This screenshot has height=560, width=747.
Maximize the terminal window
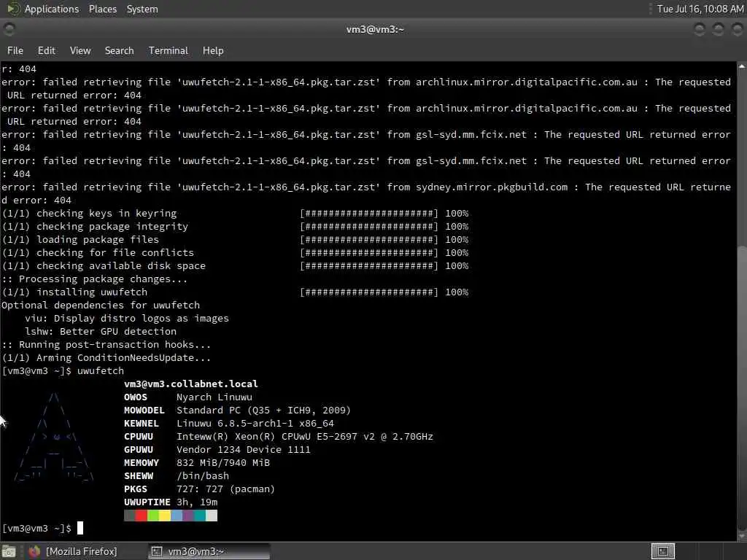point(718,29)
